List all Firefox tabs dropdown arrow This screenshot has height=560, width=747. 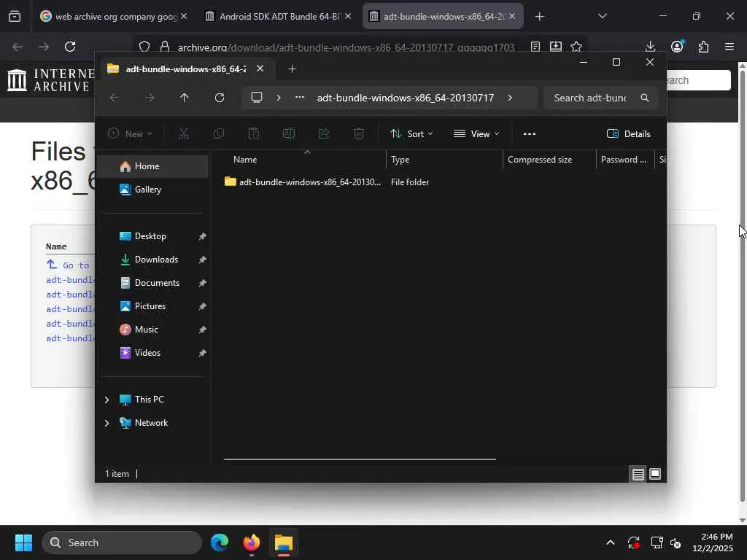[x=602, y=16]
